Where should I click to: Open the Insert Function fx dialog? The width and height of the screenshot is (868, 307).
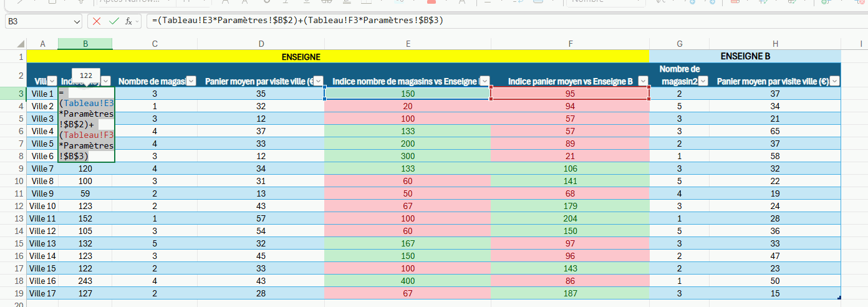pos(128,21)
